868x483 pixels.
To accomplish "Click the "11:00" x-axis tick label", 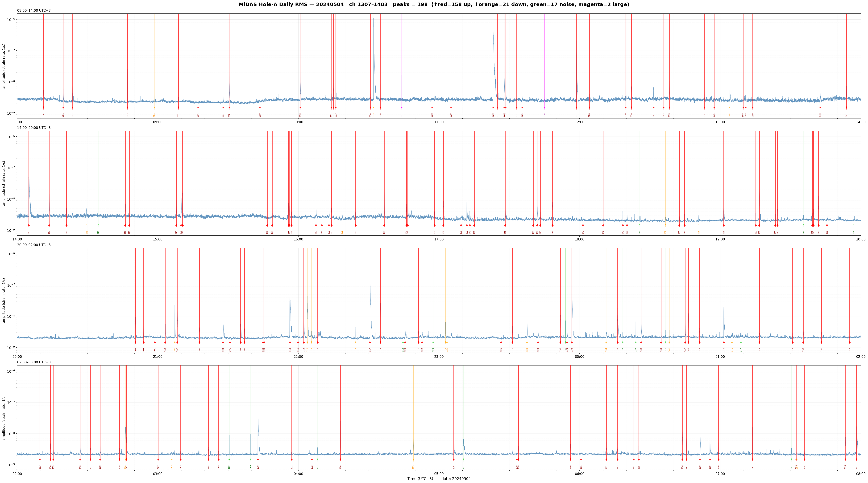I will pos(439,122).
